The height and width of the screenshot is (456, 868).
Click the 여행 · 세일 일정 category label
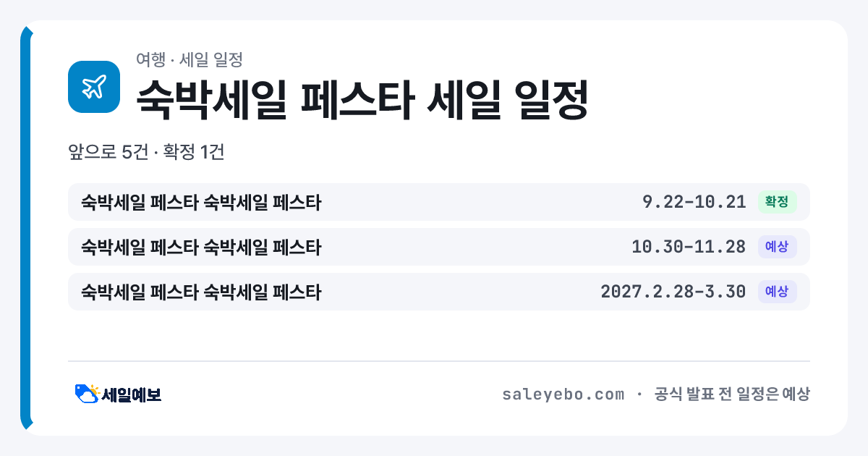pos(189,59)
